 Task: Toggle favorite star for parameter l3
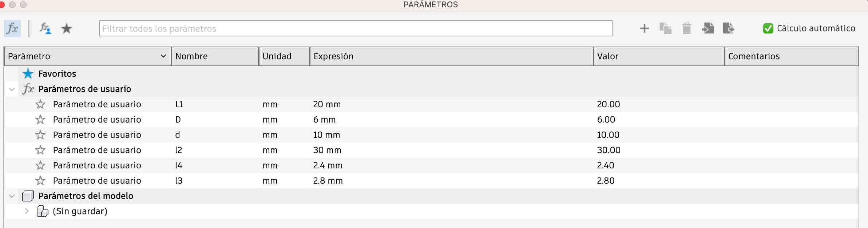pyautogui.click(x=40, y=181)
